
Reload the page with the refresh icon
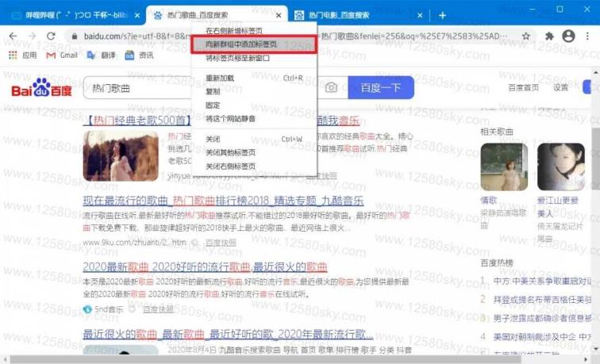pyautogui.click(x=51, y=36)
